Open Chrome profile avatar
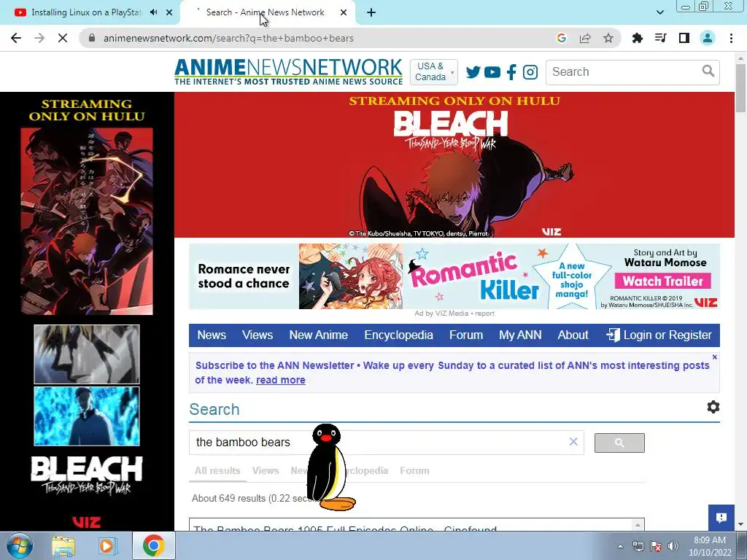This screenshot has width=747, height=560. tap(708, 38)
